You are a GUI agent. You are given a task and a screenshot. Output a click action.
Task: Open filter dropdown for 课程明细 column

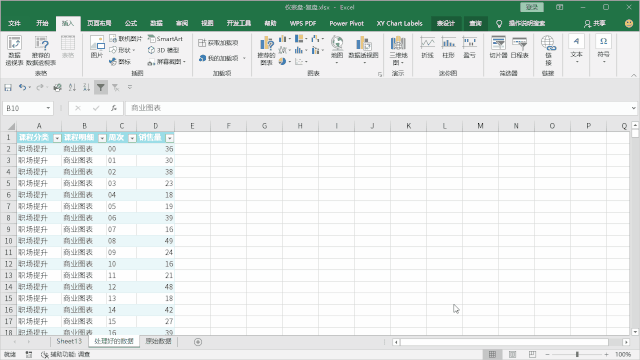(x=102, y=138)
